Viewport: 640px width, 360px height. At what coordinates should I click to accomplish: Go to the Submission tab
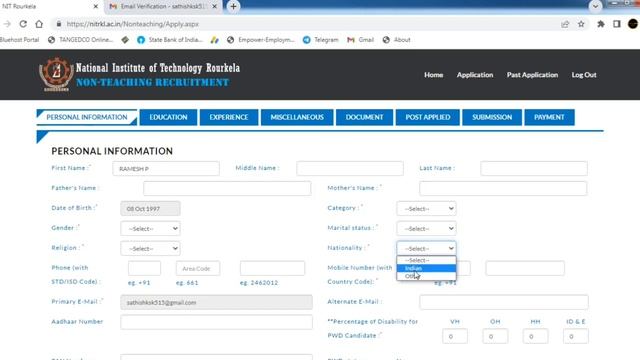pyautogui.click(x=492, y=117)
